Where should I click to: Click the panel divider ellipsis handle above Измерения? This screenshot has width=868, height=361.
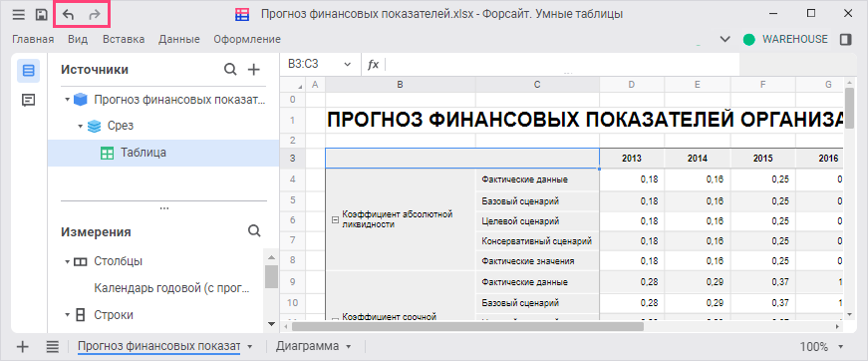click(x=163, y=208)
